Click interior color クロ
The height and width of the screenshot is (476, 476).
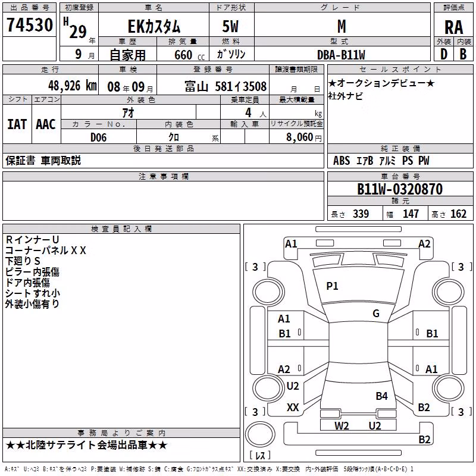174,137
